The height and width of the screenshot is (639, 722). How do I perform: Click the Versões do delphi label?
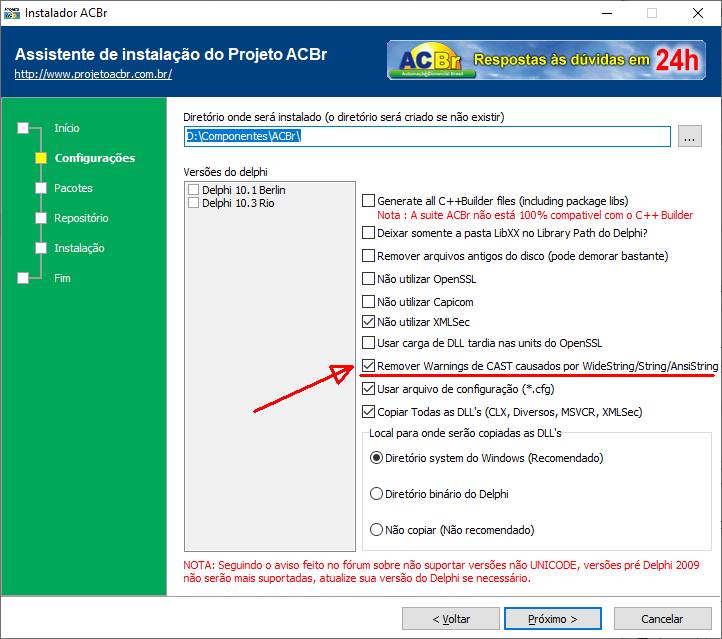(225, 172)
